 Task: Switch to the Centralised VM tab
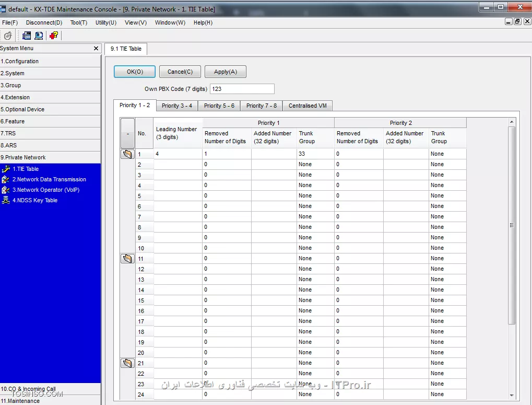click(x=308, y=106)
